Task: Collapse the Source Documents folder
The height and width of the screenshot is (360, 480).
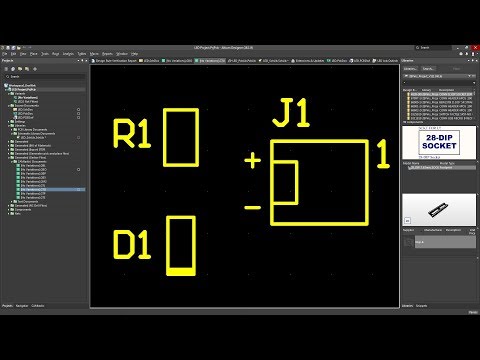Action: (9, 106)
